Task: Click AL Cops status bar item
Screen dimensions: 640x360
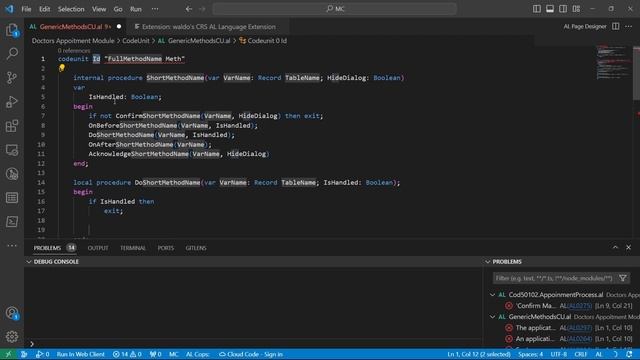Action: coord(198,354)
